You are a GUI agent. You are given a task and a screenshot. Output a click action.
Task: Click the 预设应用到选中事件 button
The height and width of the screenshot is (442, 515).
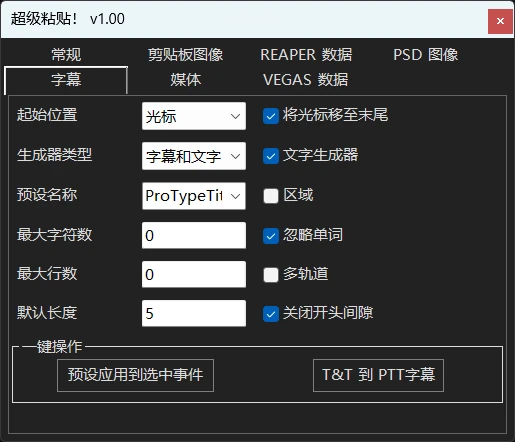tap(135, 375)
